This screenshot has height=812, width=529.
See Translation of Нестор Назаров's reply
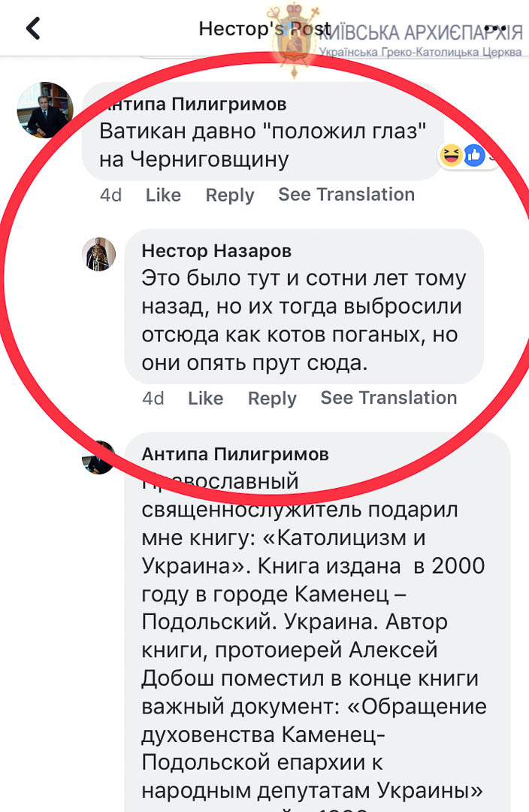[x=388, y=397]
